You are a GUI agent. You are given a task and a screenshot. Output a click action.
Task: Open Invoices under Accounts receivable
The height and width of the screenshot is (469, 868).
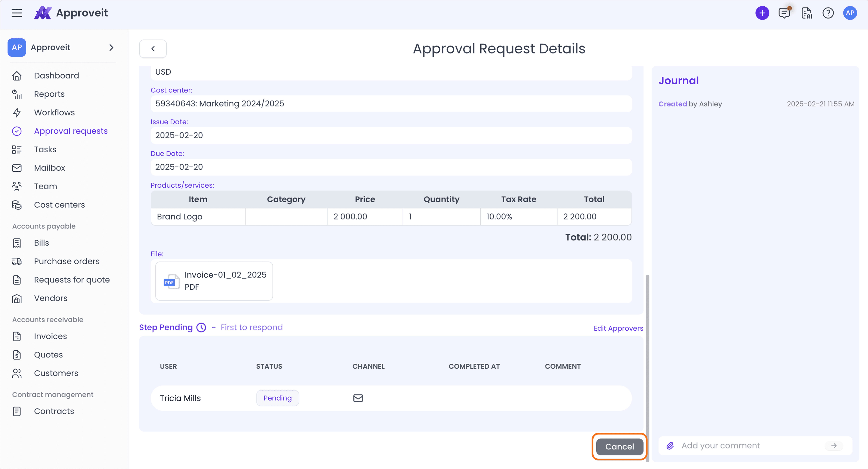51,336
